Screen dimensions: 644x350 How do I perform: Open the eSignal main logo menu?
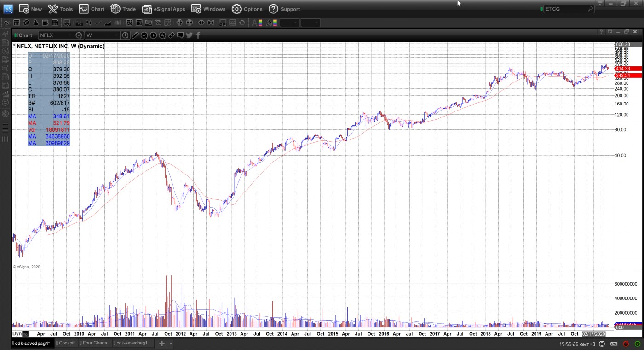coord(8,9)
